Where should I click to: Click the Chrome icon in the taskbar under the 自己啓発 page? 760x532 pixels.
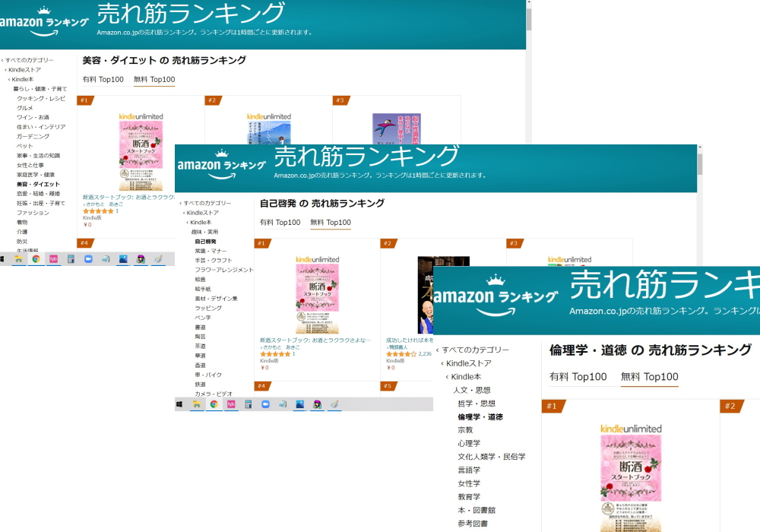(x=214, y=404)
